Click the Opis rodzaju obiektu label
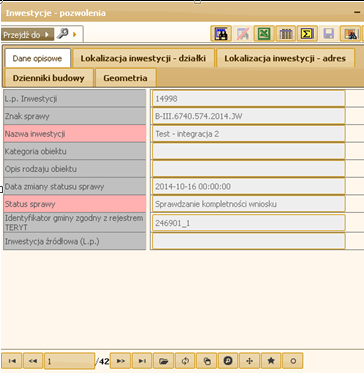 (x=75, y=169)
